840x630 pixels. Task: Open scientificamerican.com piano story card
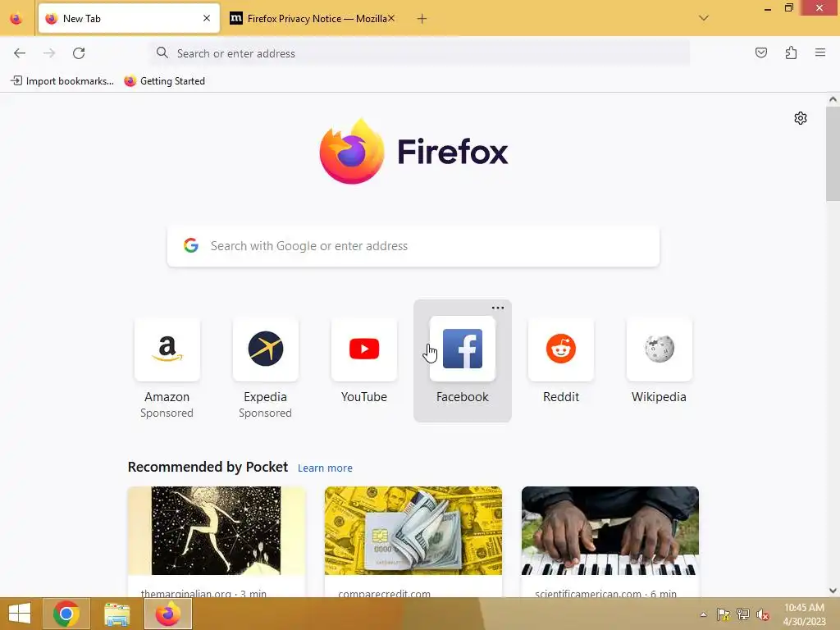[610, 541]
